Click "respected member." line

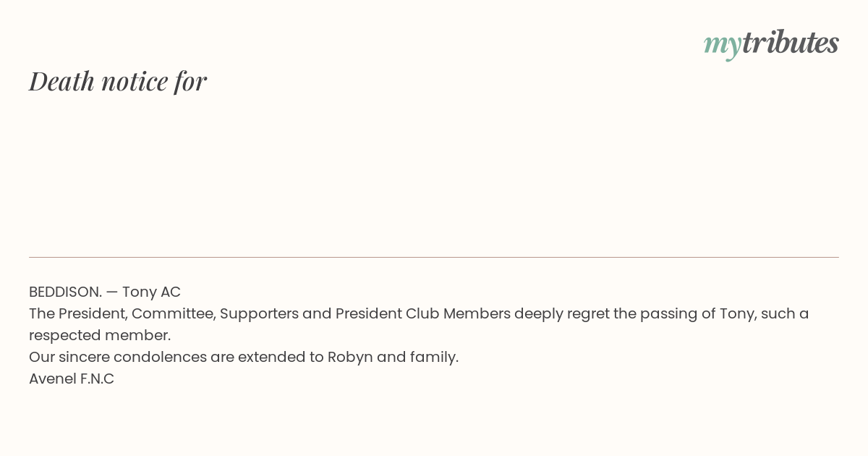(x=100, y=335)
